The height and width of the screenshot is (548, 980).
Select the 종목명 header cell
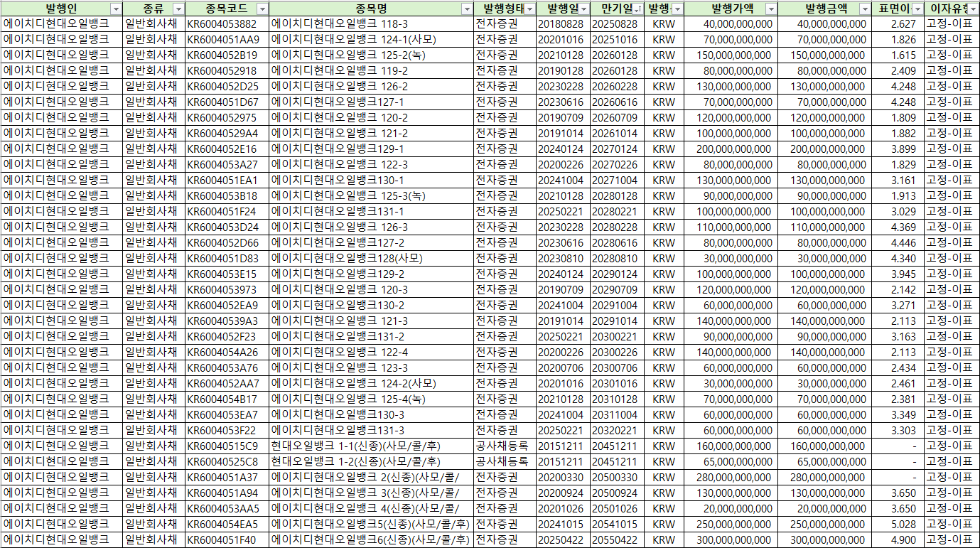click(x=372, y=9)
